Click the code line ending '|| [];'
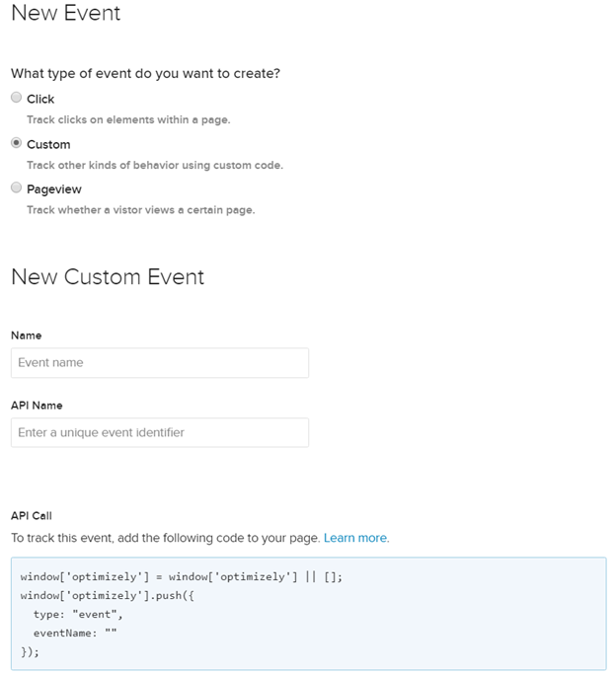 click(x=181, y=576)
